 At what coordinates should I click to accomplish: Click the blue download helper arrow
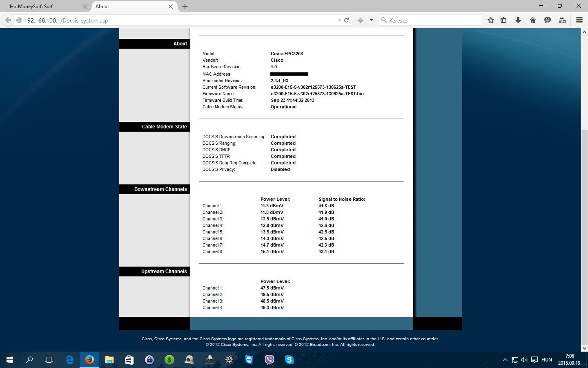click(x=360, y=20)
